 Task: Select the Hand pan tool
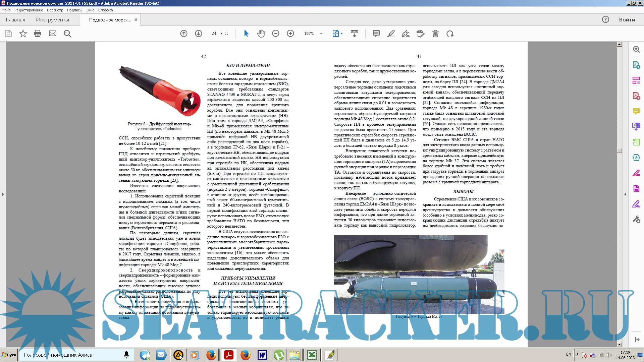pyautogui.click(x=261, y=34)
